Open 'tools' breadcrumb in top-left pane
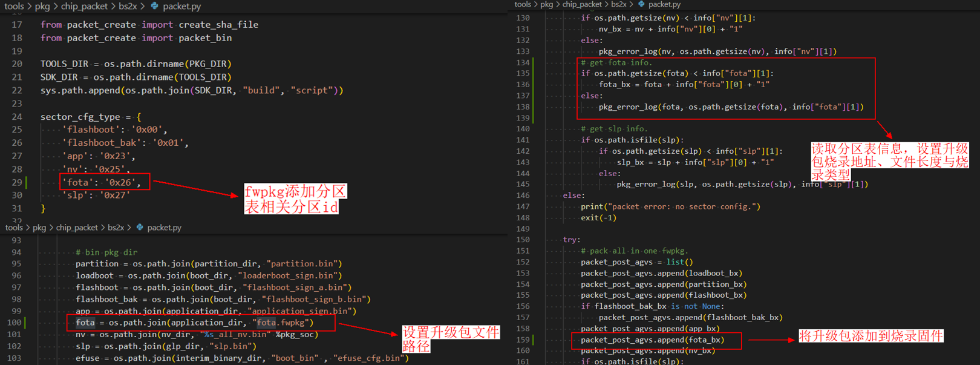The image size is (980, 365). click(14, 6)
